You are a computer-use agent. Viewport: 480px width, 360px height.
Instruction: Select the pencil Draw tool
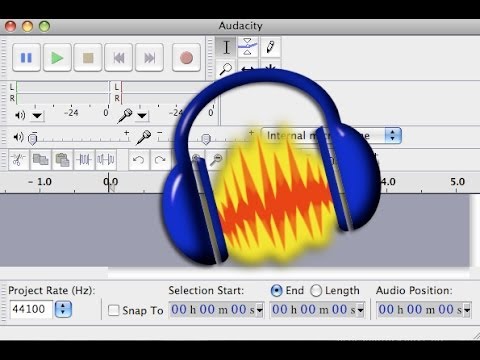tap(270, 47)
